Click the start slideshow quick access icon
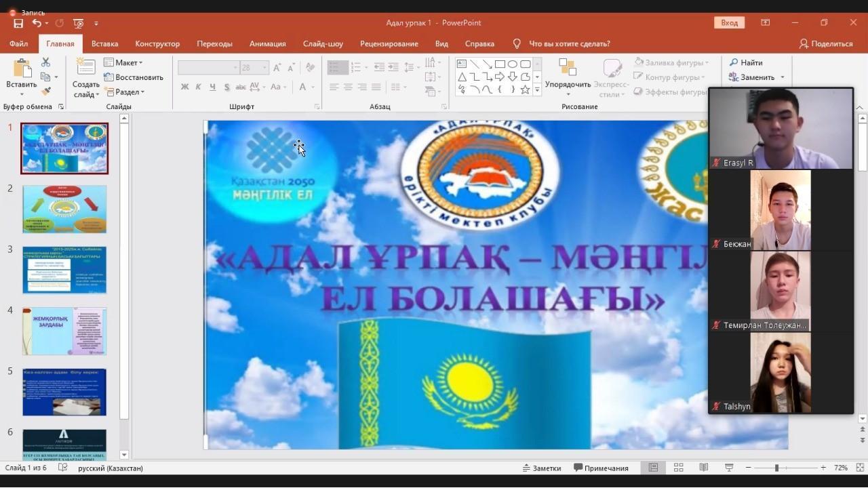 (78, 23)
